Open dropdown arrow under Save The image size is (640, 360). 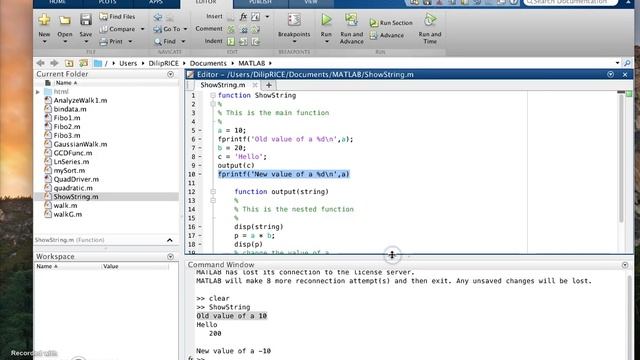(86, 42)
